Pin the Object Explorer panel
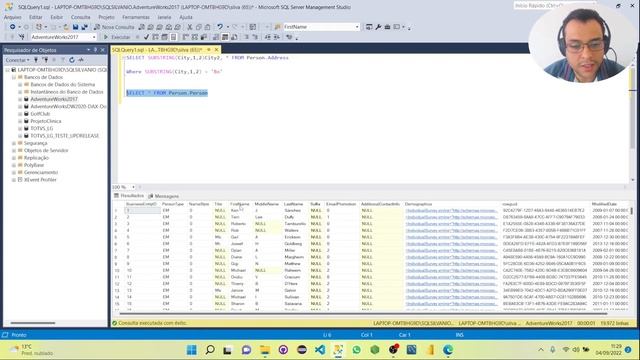This screenshot has width=640, height=360. pyautogui.click(x=96, y=50)
